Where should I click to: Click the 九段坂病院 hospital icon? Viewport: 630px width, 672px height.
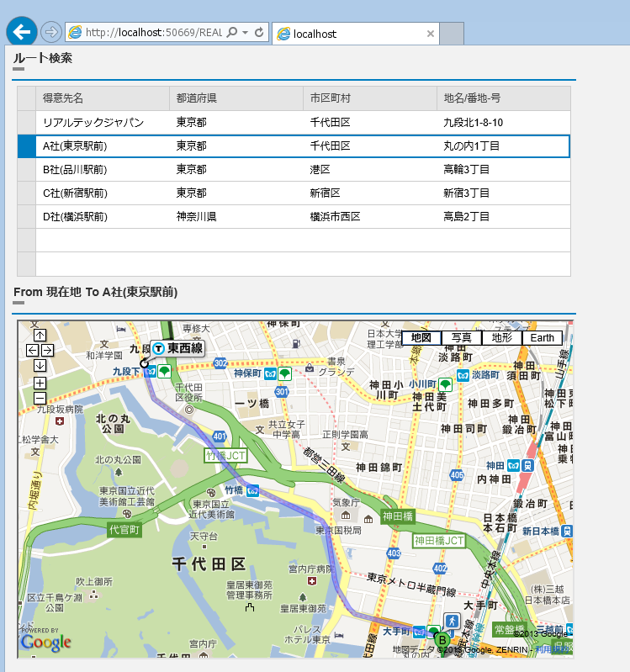(60, 421)
